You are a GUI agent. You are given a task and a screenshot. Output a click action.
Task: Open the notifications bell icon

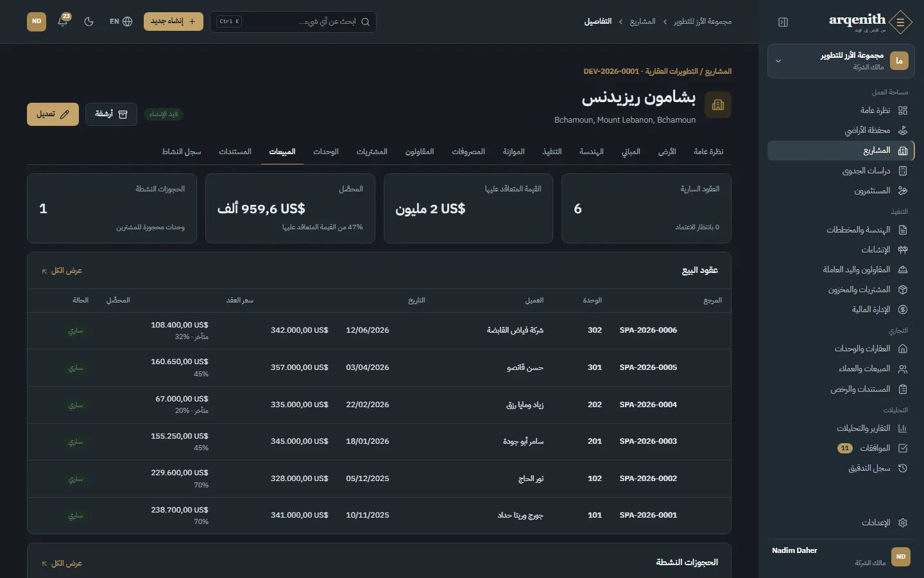(63, 21)
